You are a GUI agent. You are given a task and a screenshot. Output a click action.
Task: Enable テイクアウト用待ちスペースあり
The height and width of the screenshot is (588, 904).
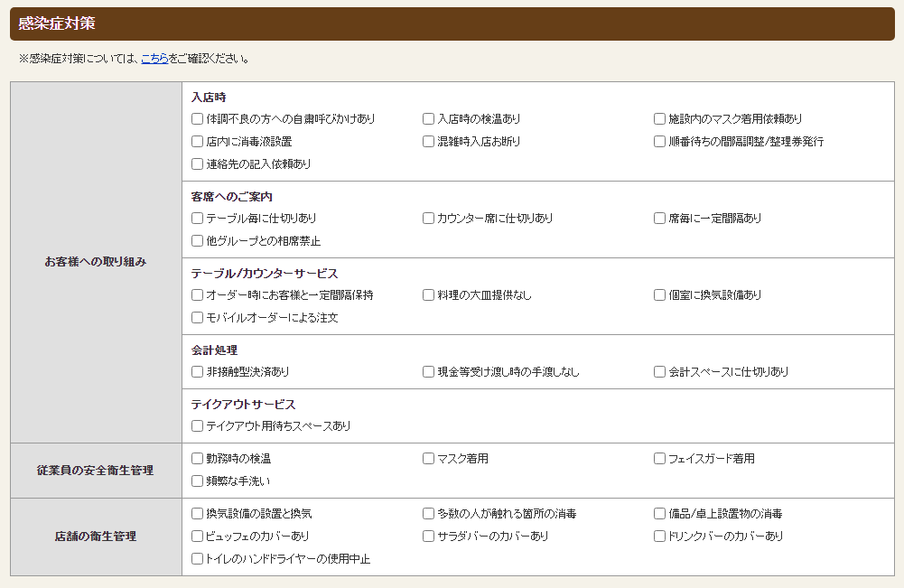(197, 425)
